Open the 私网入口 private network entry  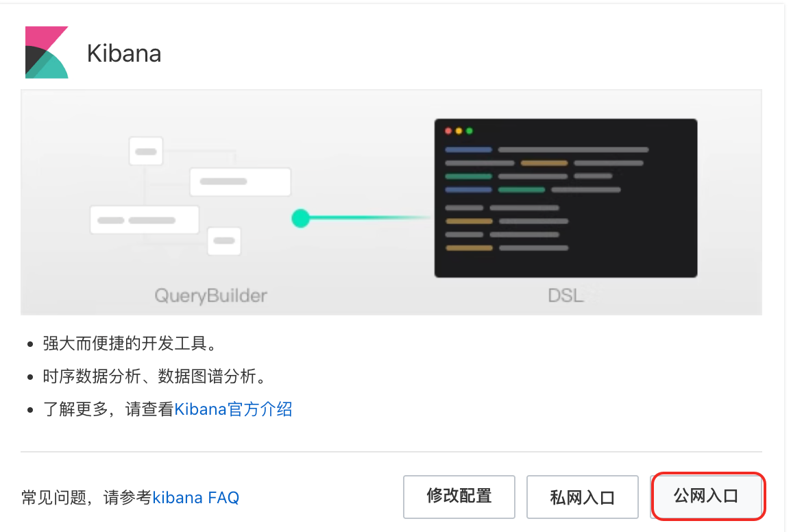[x=582, y=497]
